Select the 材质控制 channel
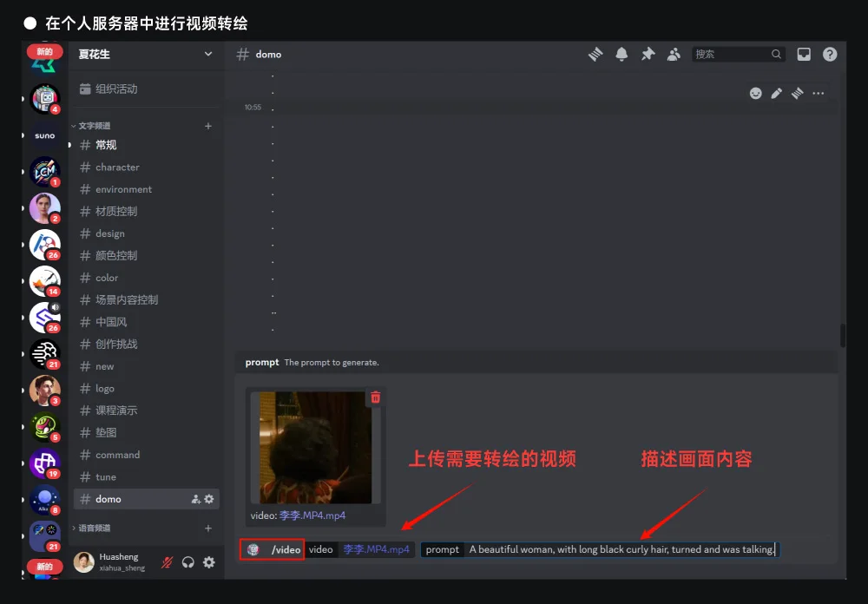 pyautogui.click(x=146, y=212)
